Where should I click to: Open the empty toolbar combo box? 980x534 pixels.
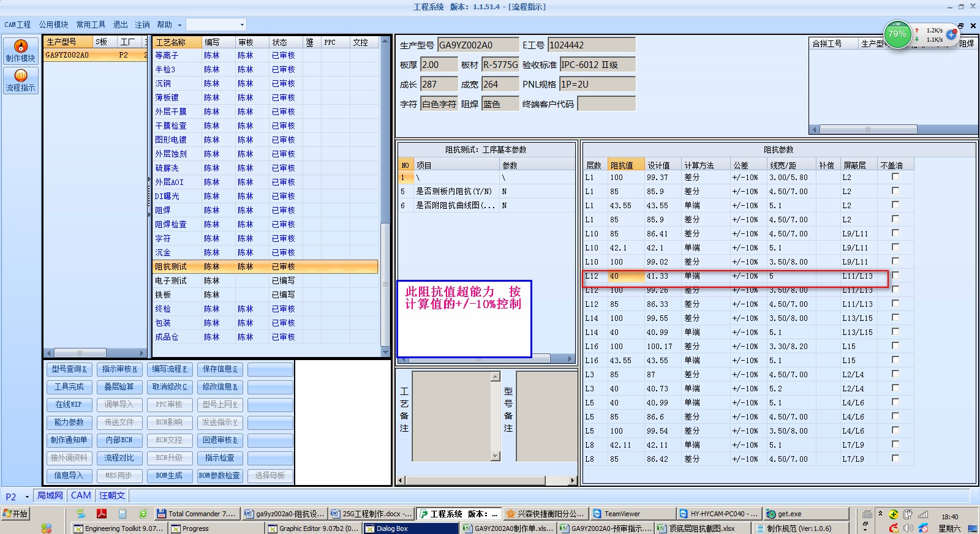pyautogui.click(x=216, y=24)
